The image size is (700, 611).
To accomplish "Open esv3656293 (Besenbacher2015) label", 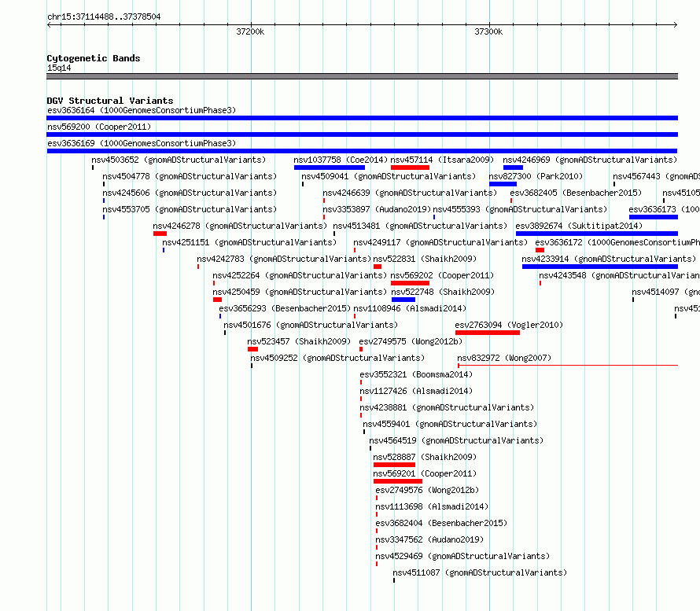I will click(285, 308).
